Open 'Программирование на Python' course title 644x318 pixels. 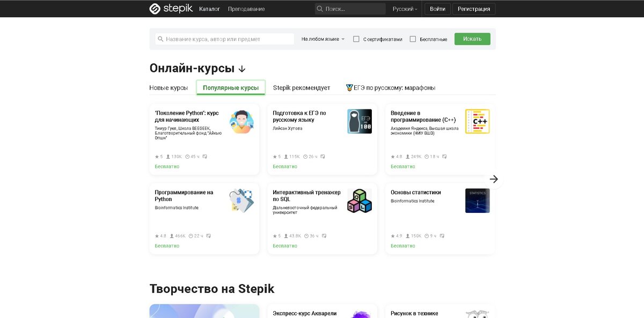184,196
